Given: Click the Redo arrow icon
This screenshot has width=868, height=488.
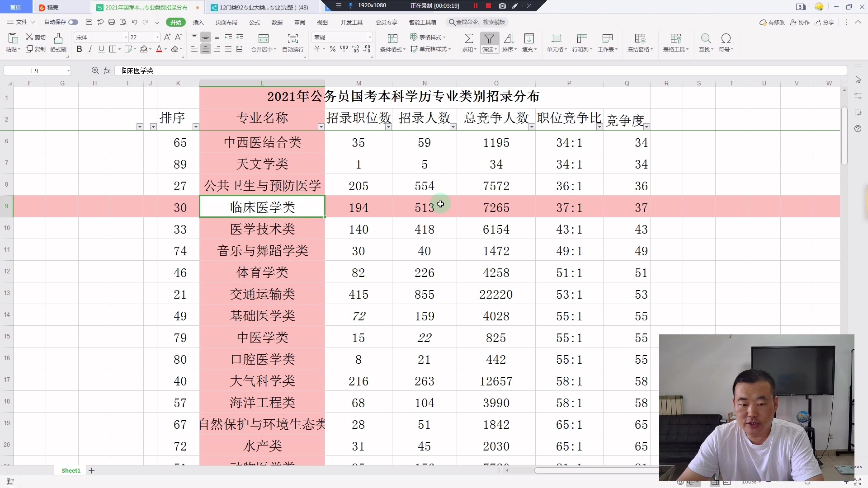Looking at the screenshot, I should (x=146, y=22).
